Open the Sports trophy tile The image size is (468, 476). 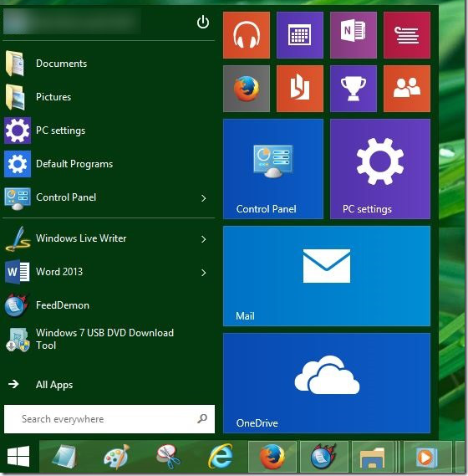[x=354, y=89]
